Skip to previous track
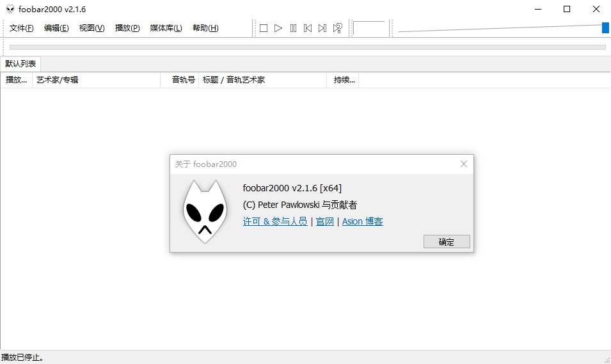The width and height of the screenshot is (611, 364). coord(308,28)
